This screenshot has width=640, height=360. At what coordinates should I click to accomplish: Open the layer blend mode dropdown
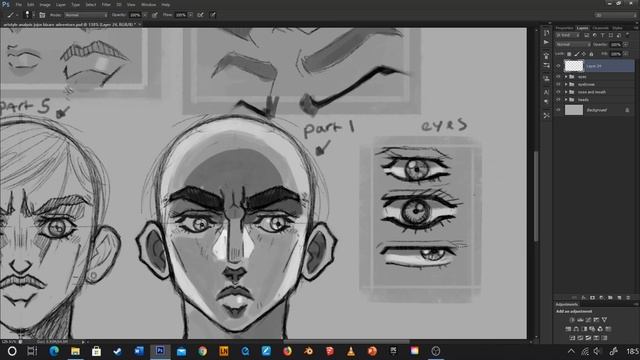[572, 44]
